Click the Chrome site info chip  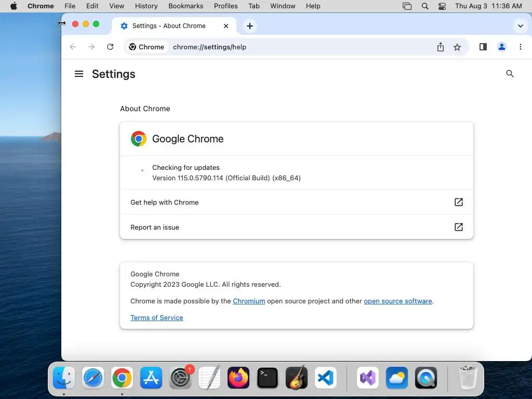[146, 47]
